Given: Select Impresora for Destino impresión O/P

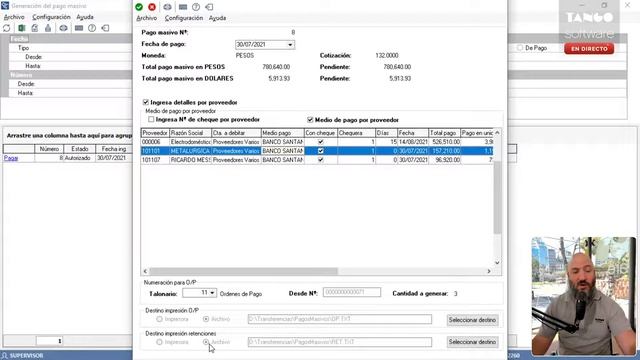Looking at the screenshot, I should pos(160,319).
